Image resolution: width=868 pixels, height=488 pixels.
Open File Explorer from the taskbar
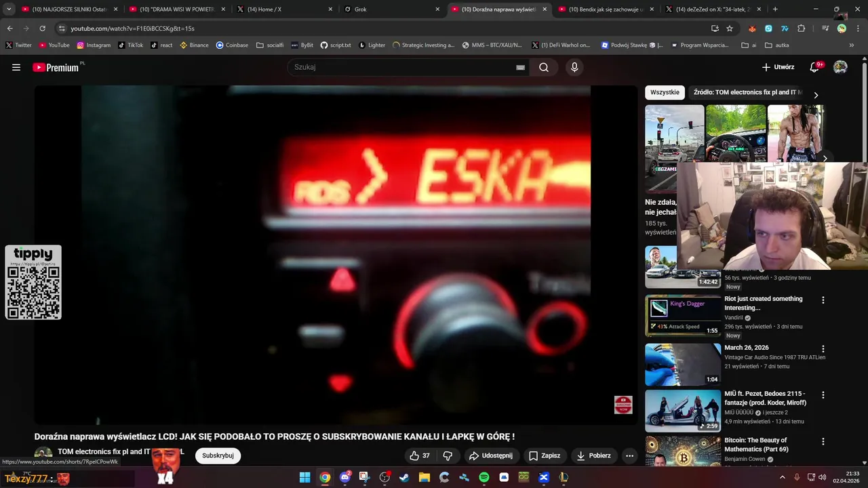tap(425, 478)
